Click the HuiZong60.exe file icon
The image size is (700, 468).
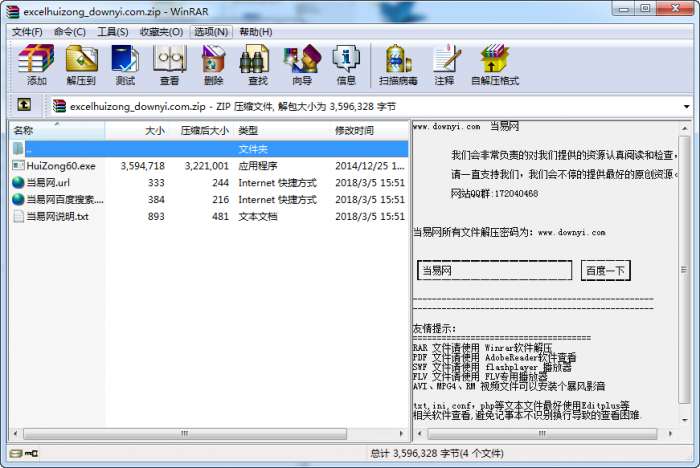pos(18,166)
